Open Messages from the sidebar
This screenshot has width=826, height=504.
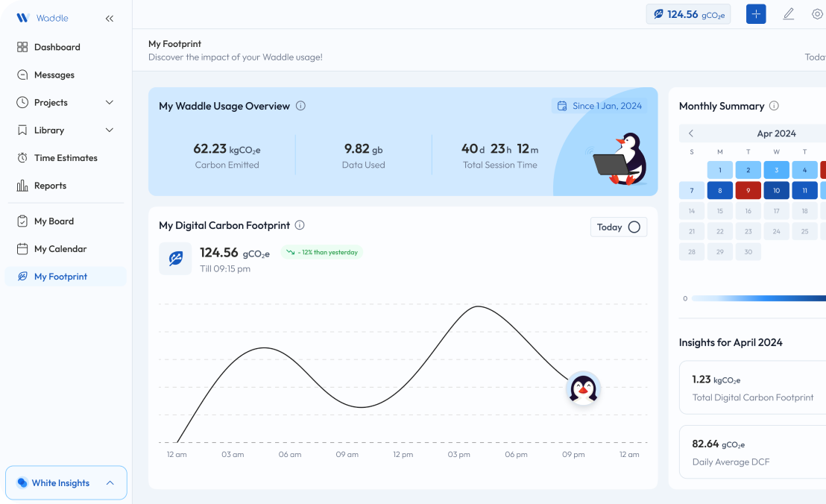(x=54, y=75)
